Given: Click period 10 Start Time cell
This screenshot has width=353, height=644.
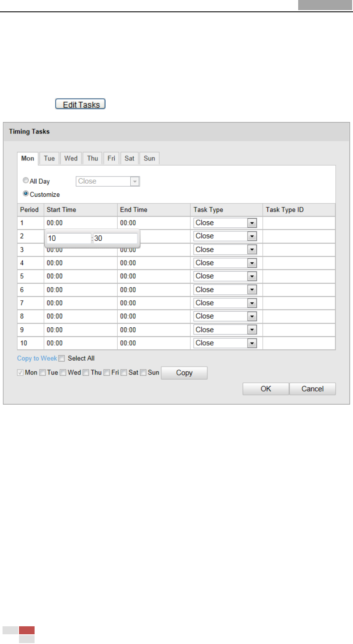Looking at the screenshot, I should click(x=80, y=343).
